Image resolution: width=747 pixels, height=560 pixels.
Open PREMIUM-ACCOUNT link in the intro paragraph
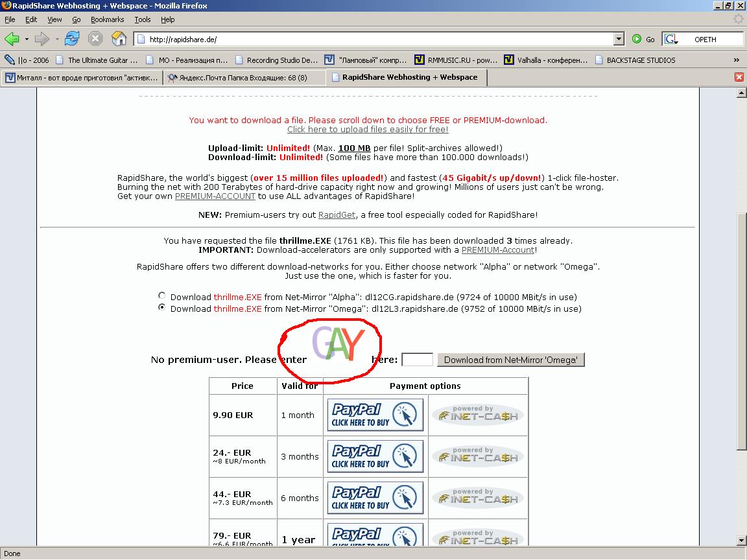click(215, 196)
